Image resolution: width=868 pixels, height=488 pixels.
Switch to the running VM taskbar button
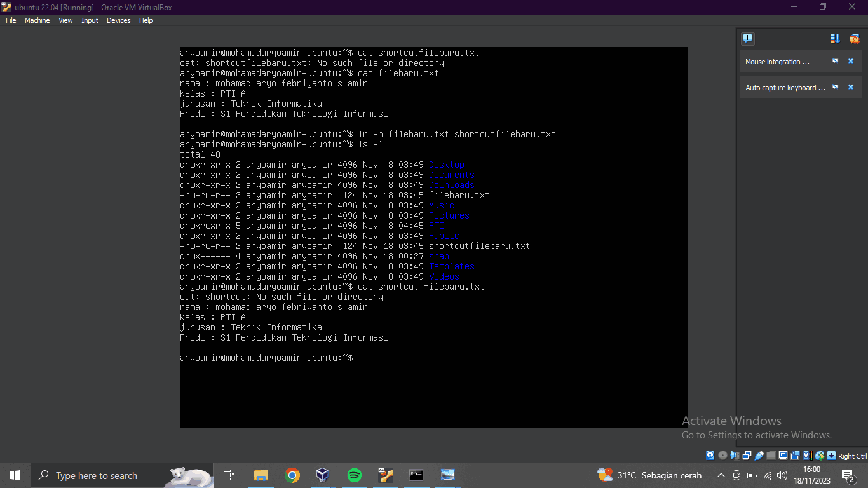tap(385, 475)
